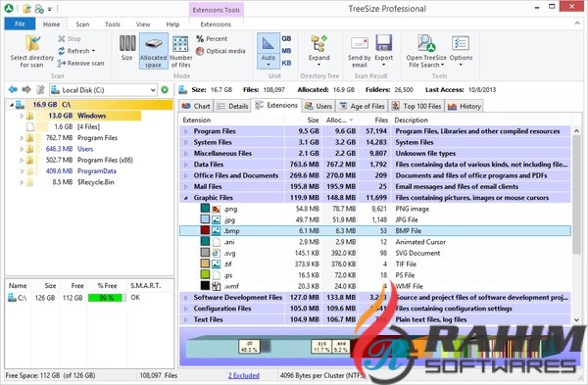The width and height of the screenshot is (588, 385).
Task: Select Auto unit button
Action: [x=269, y=51]
